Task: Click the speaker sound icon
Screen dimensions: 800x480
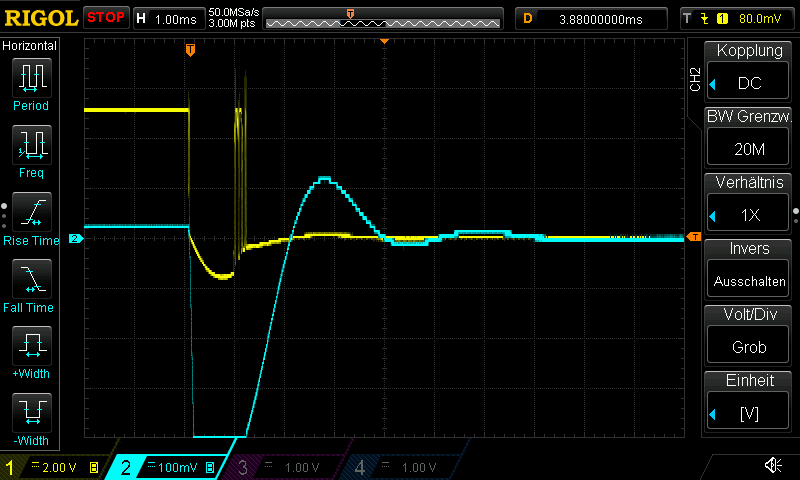Action: tap(773, 465)
